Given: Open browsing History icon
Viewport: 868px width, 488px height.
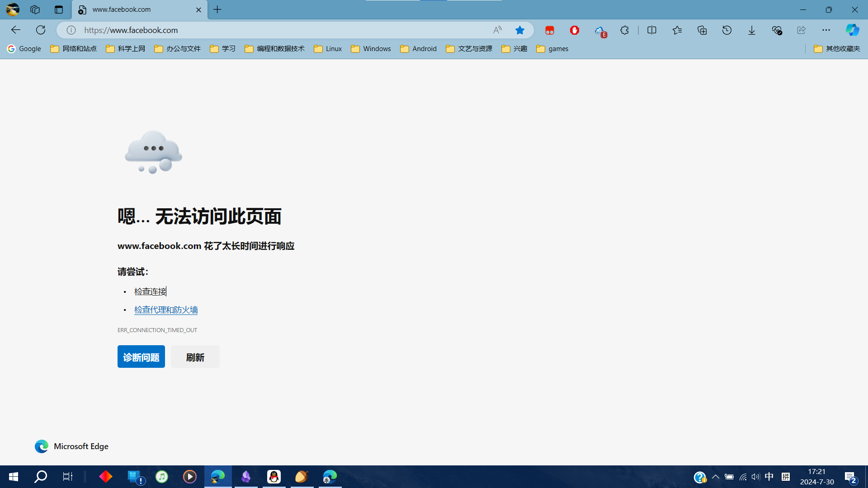Looking at the screenshot, I should point(727,30).
